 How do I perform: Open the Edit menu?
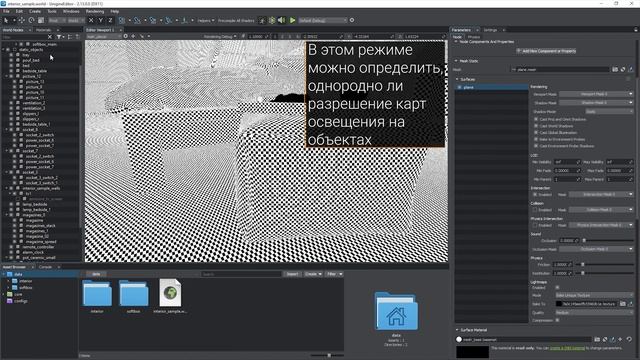point(19,11)
